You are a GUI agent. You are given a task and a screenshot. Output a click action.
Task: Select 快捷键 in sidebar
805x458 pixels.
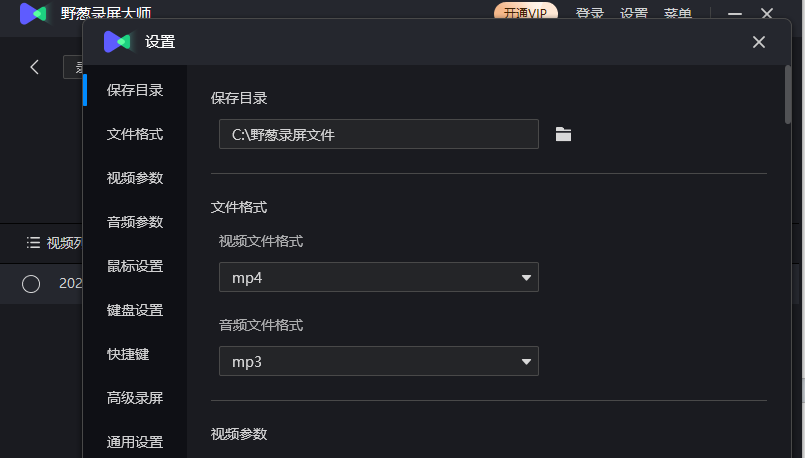pyautogui.click(x=128, y=354)
